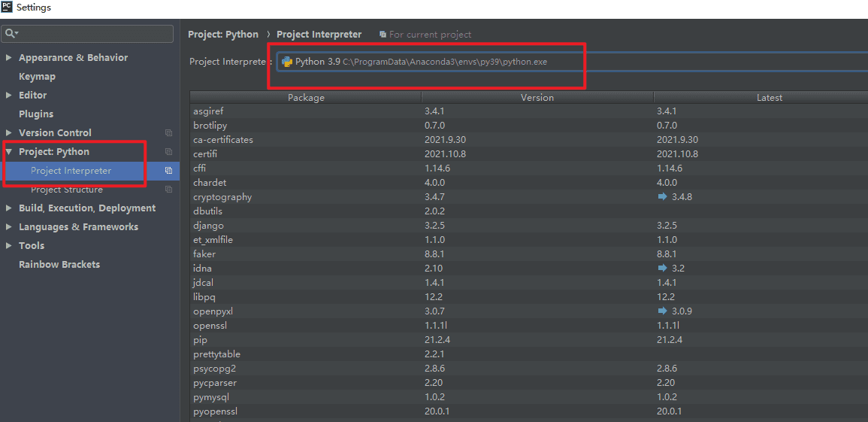
Task: Click libpq latest version 12.2 cell
Action: click(665, 297)
